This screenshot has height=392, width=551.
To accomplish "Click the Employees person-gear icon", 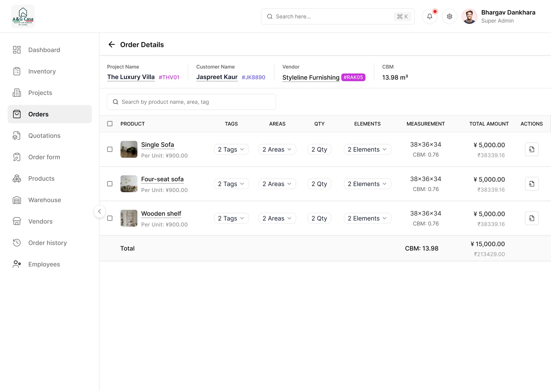I will pyautogui.click(x=17, y=264).
